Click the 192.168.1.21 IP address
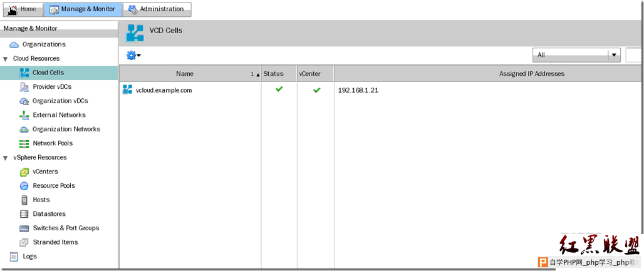The width and height of the screenshot is (644, 271). (x=358, y=90)
